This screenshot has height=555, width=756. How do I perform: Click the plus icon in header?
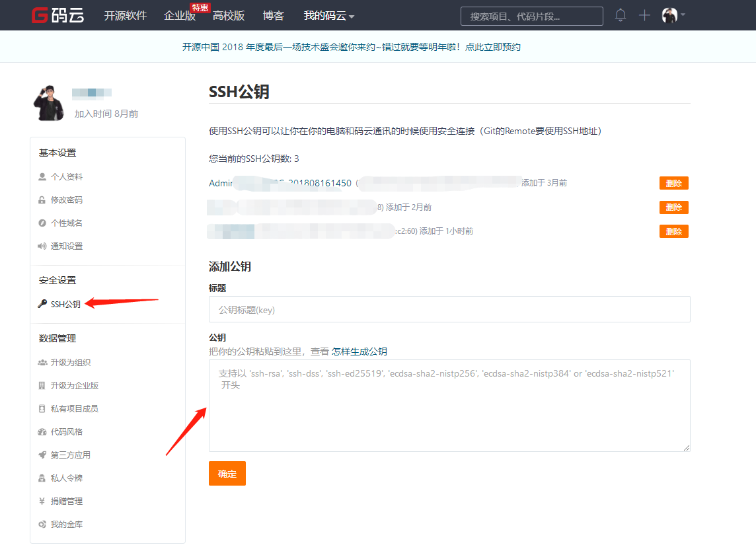pos(644,15)
